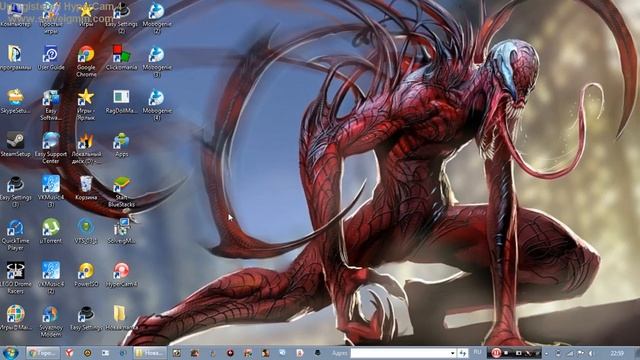This screenshot has width=640, height=360.
Task: Open the SteamSetup installer icon
Action: [15, 144]
